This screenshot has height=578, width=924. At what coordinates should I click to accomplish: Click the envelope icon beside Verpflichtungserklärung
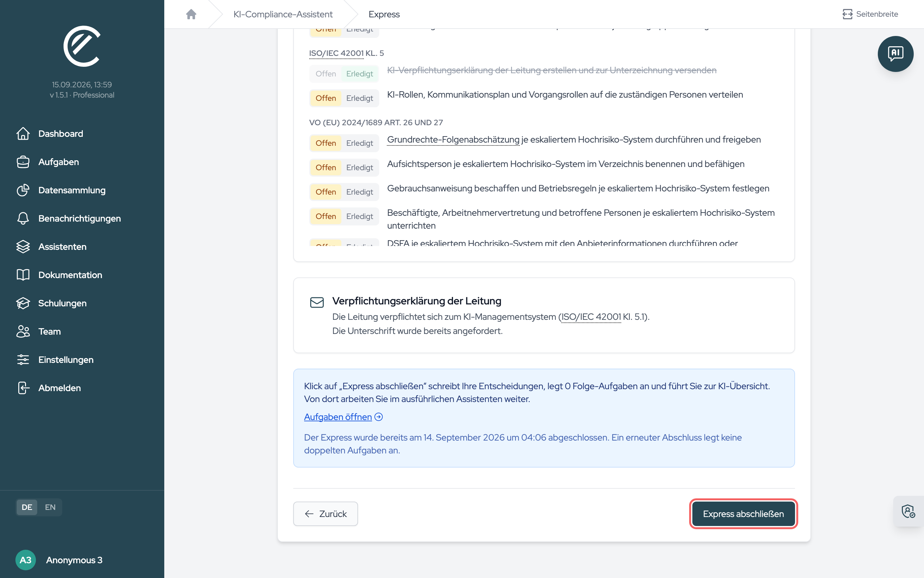pos(317,303)
